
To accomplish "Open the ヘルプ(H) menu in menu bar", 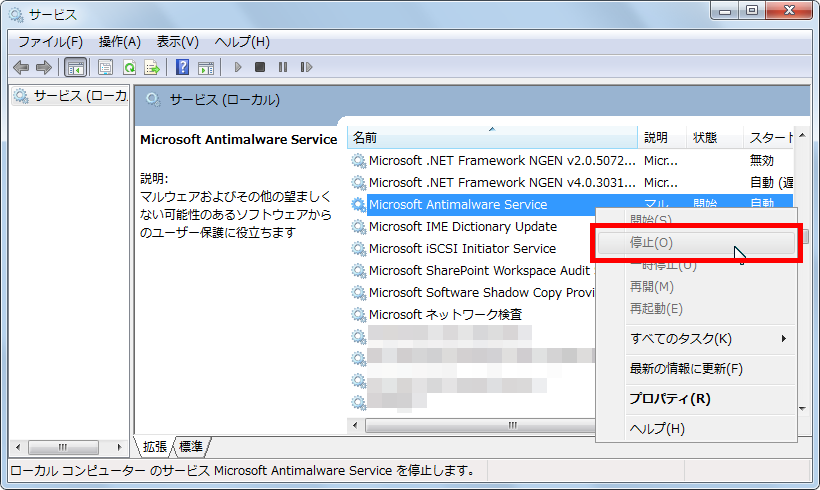I will pos(242,42).
